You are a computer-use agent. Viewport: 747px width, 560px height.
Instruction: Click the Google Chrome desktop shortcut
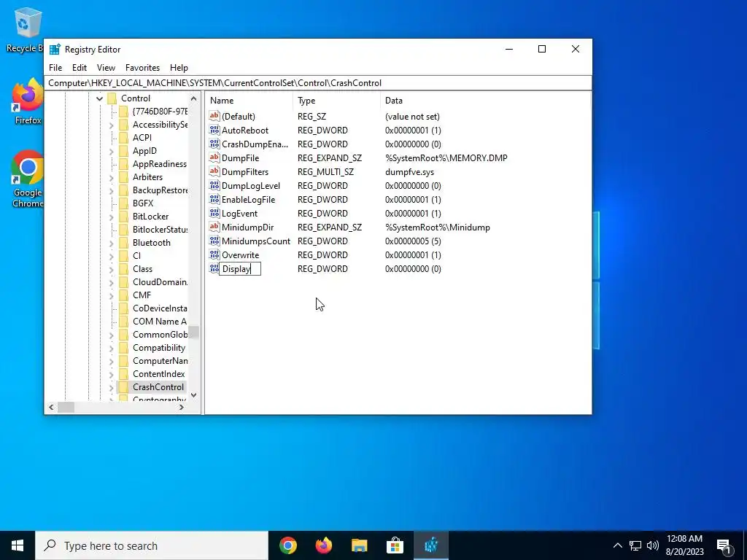[28, 179]
